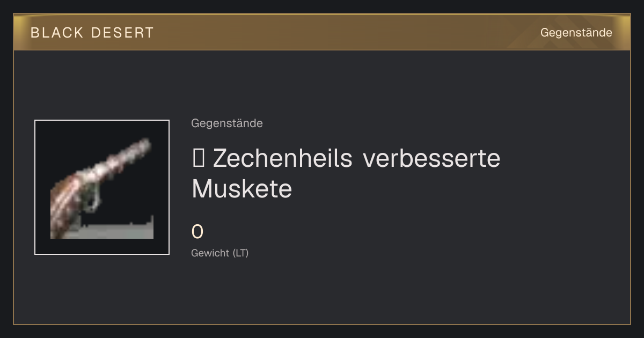Click the Gewicht (LT) label

(x=220, y=253)
